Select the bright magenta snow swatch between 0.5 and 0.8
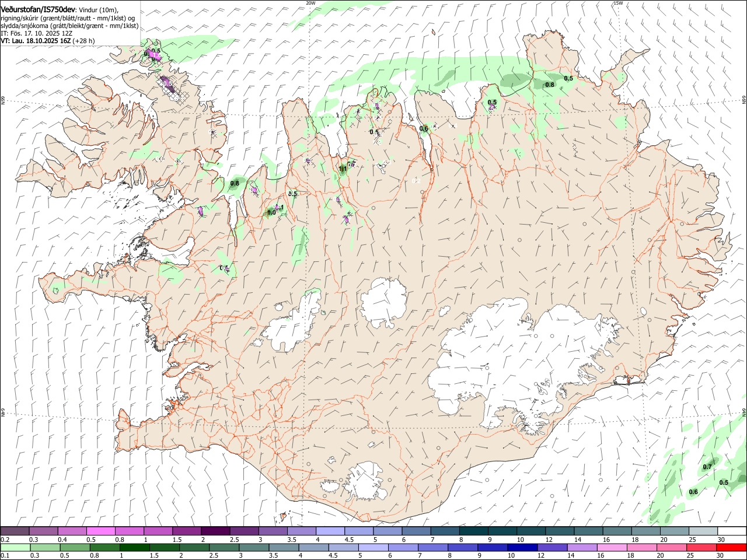 click(x=101, y=531)
